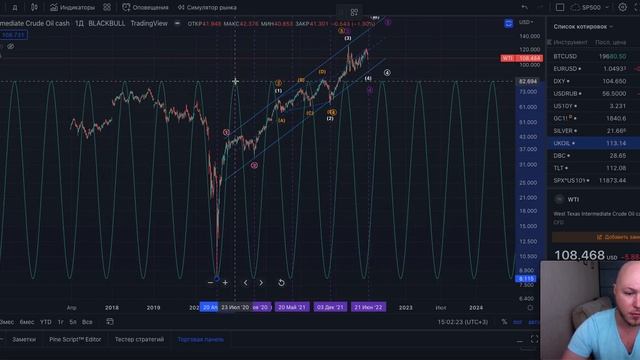
Task: Start Симулятор рынка market replay
Action: coord(207,7)
